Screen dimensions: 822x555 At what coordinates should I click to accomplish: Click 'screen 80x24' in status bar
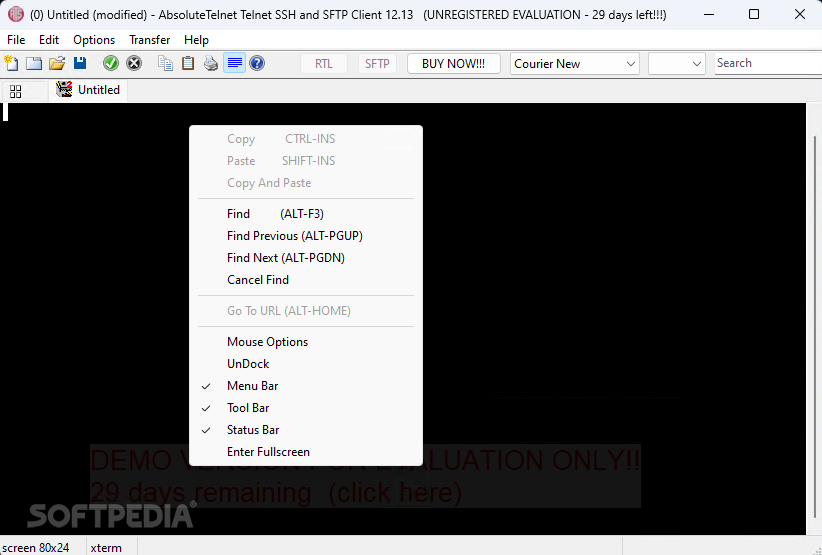(36, 548)
